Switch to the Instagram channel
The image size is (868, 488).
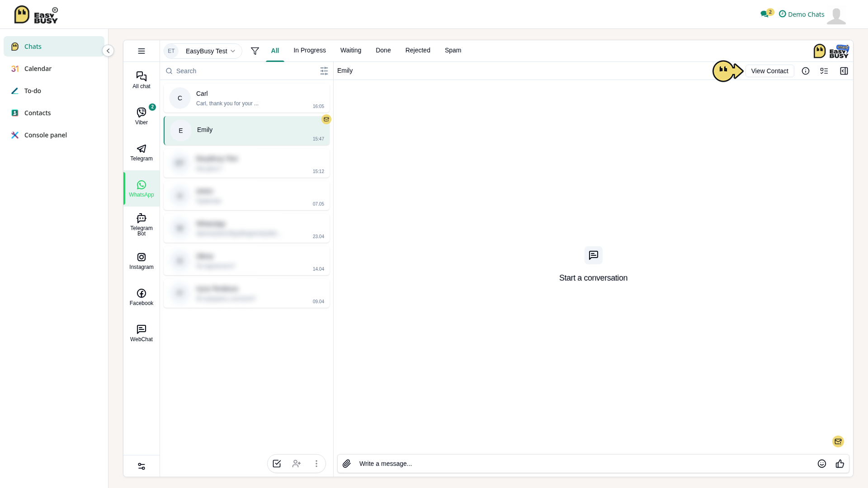(142, 261)
